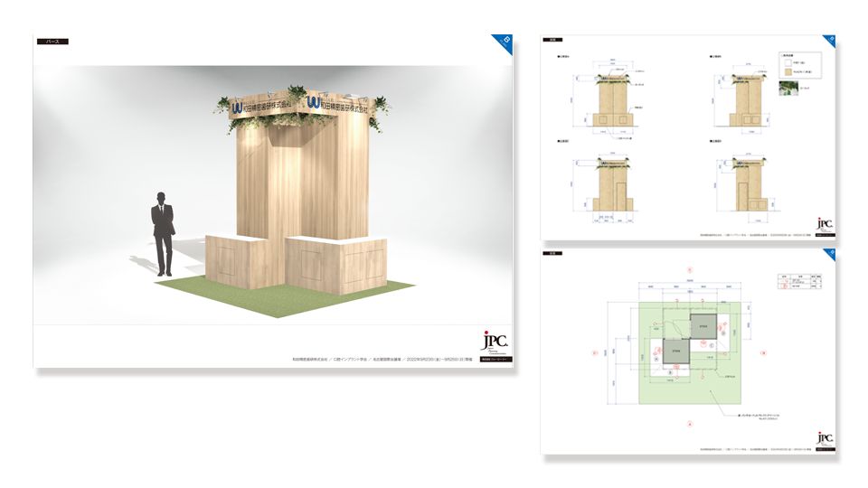Viewport: 868px width, 488px height.
Task: Click the blue corner badge on the elevation sheet
Action: (x=830, y=41)
